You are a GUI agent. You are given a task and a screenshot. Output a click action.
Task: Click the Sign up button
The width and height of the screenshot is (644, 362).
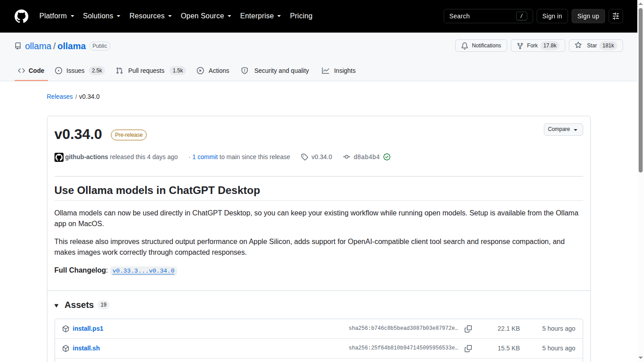tap(588, 16)
